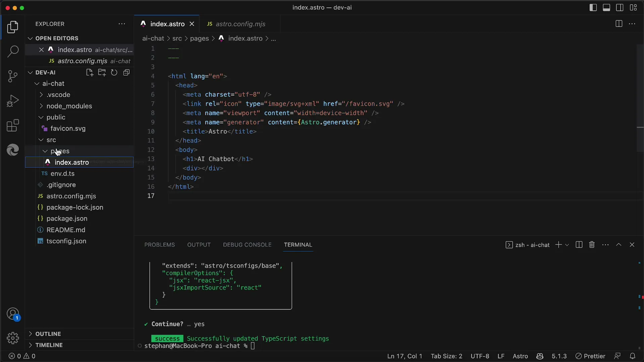Close index.astro in Open Editors list
This screenshot has width=644, height=362.
41,50
